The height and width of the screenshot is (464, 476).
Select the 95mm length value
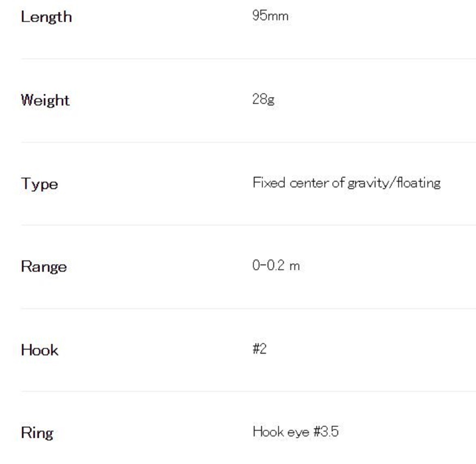(x=270, y=16)
